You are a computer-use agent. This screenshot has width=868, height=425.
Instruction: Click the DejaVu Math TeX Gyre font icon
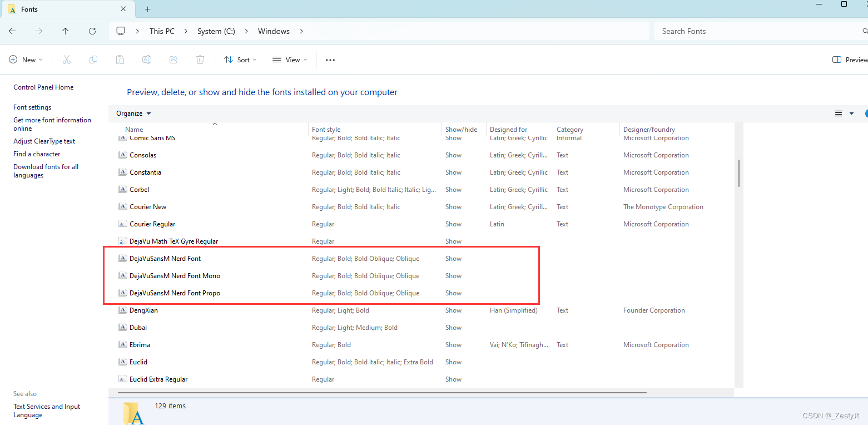(x=123, y=241)
